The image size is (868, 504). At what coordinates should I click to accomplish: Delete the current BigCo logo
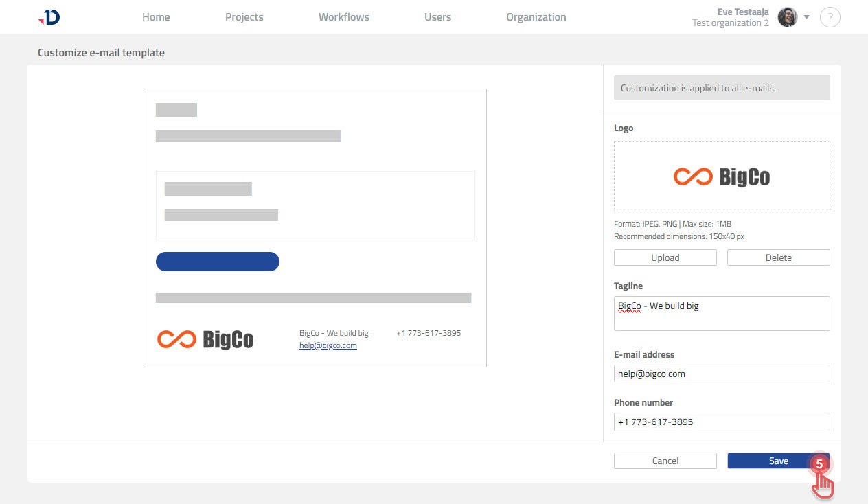[778, 257]
